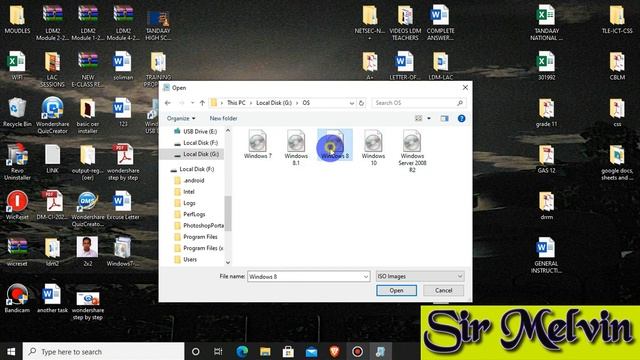Screen dimensions: 640x360
Task: Click This PC in the address bar
Action: pyautogui.click(x=236, y=103)
